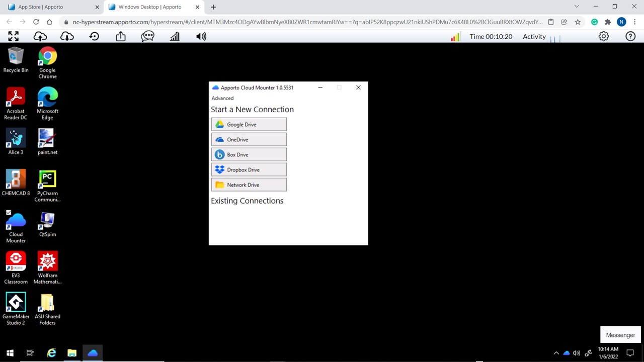The image size is (644, 362).
Task: Click the orange and green signal strength bars in Apporto toolbar
Action: [455, 37]
